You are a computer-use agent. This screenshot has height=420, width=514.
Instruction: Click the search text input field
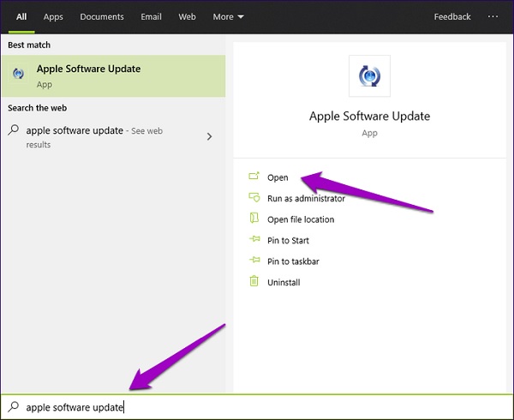257,407
